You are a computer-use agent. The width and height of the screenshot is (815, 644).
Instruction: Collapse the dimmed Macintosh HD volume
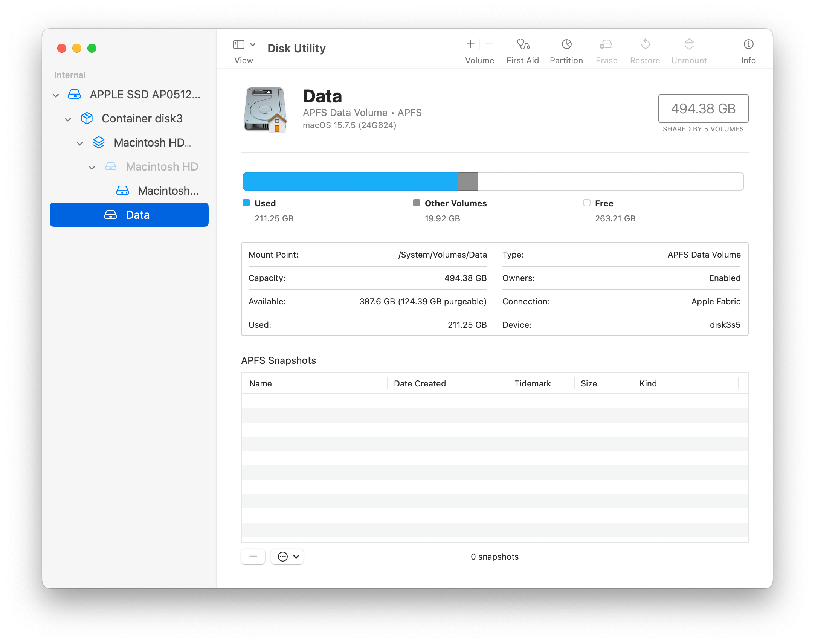92,168
